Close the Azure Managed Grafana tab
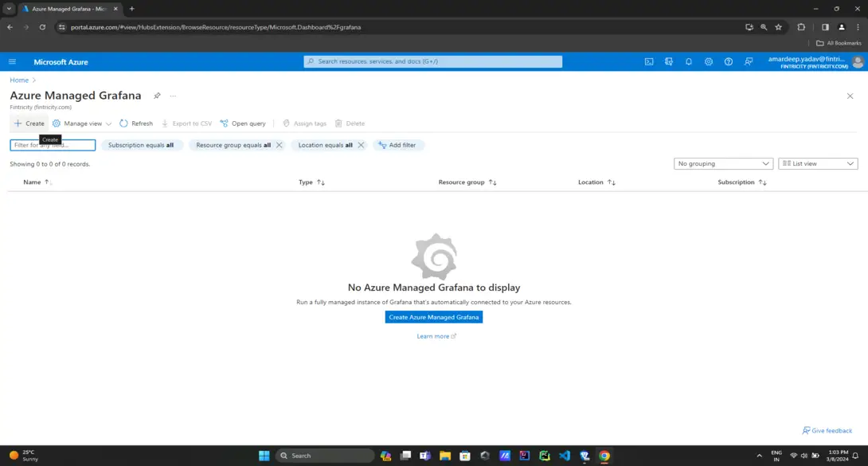Screen dimensions: 868x466 115,9
